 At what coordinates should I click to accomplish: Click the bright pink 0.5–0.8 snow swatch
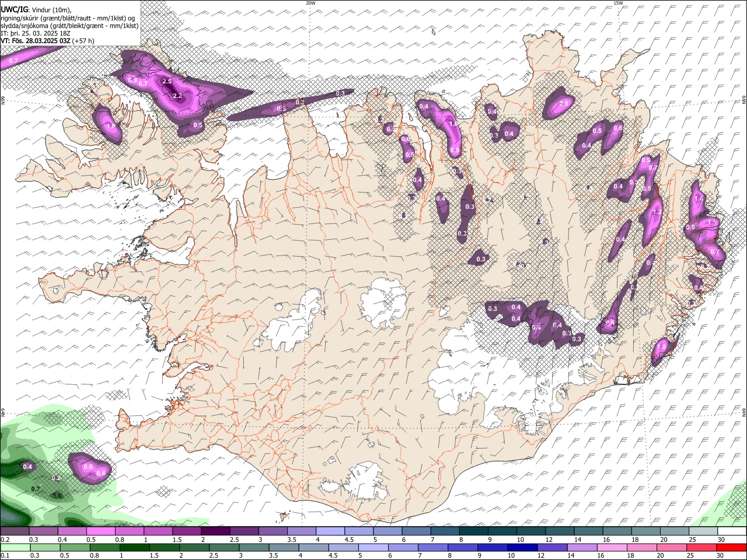coord(100,531)
